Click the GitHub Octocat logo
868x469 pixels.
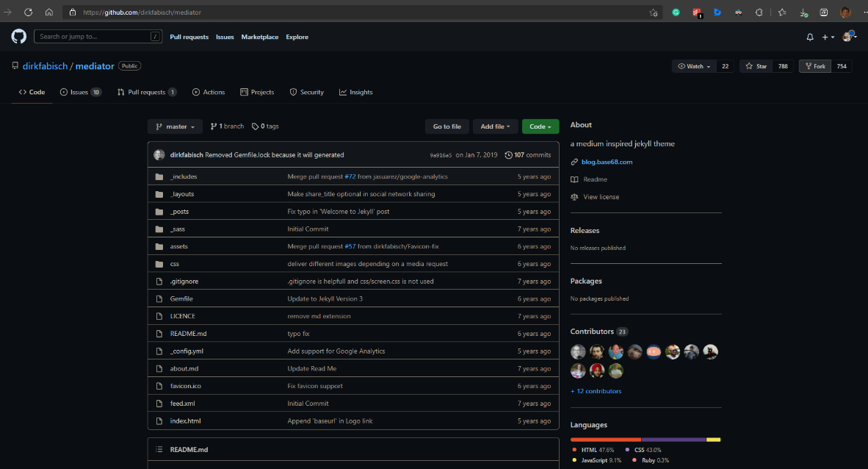18,36
